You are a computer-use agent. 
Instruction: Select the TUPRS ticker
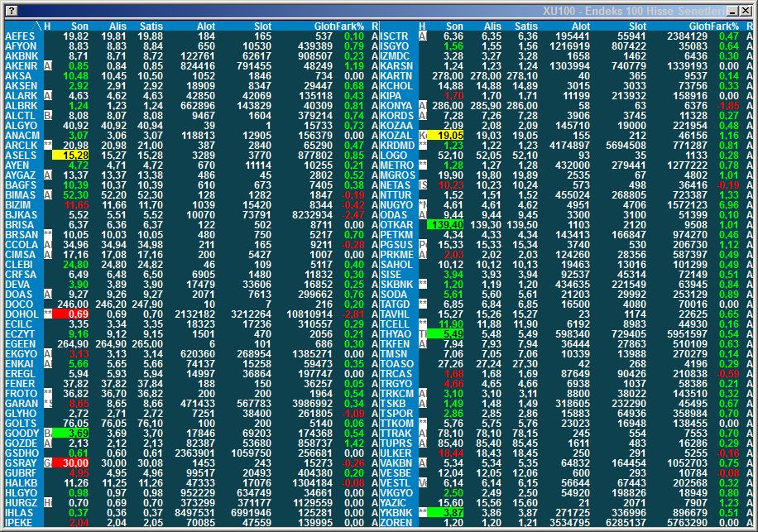pyautogui.click(x=396, y=443)
